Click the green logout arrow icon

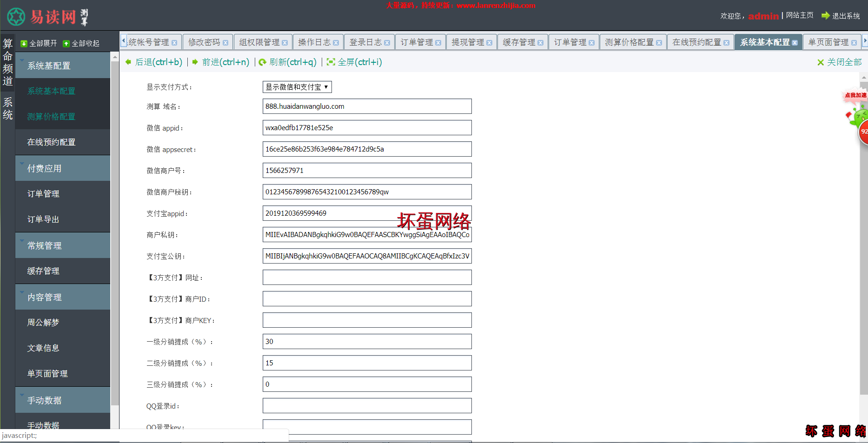pyautogui.click(x=826, y=15)
